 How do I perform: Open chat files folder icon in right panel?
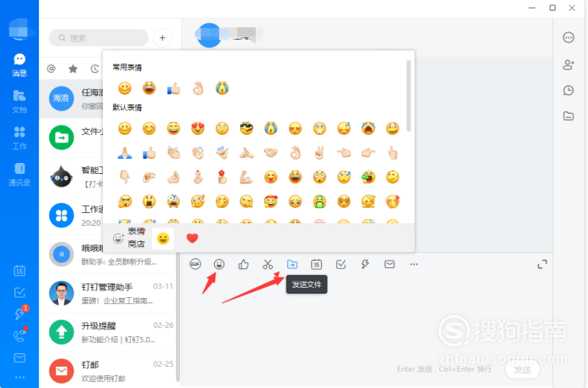tap(568, 116)
